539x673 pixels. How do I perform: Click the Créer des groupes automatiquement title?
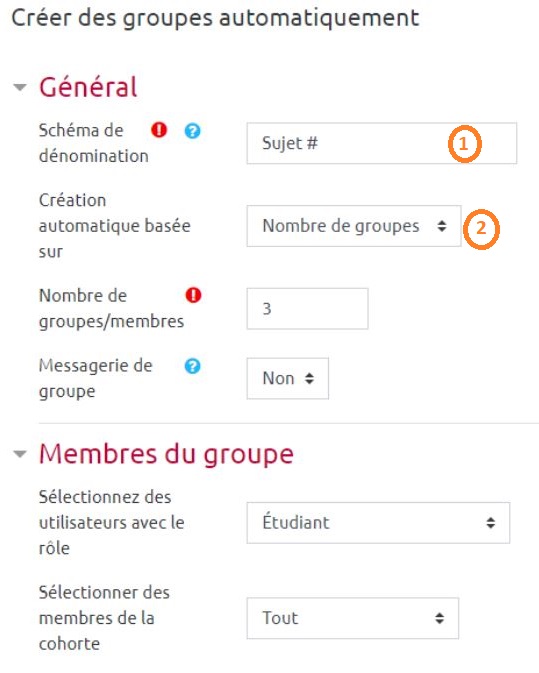tap(215, 18)
